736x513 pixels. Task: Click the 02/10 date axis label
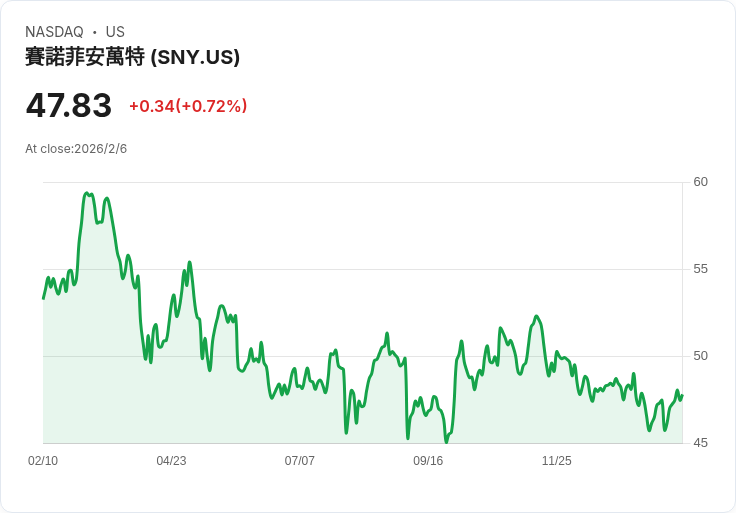[x=43, y=461]
